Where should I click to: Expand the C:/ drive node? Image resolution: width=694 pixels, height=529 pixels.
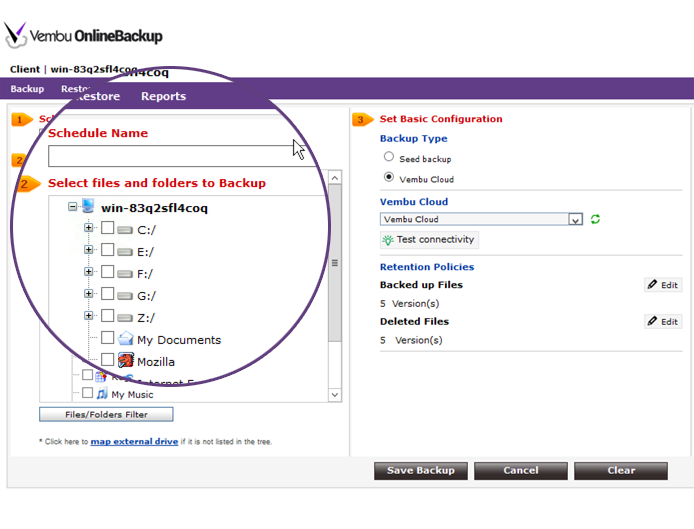point(89,228)
